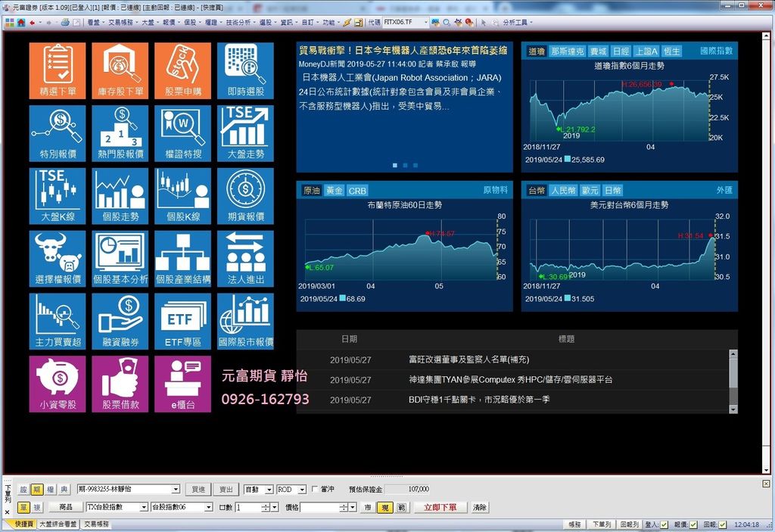Open the 股票申購 subscription tile
Image resolution: width=775 pixels, height=532 pixels.
point(183,70)
